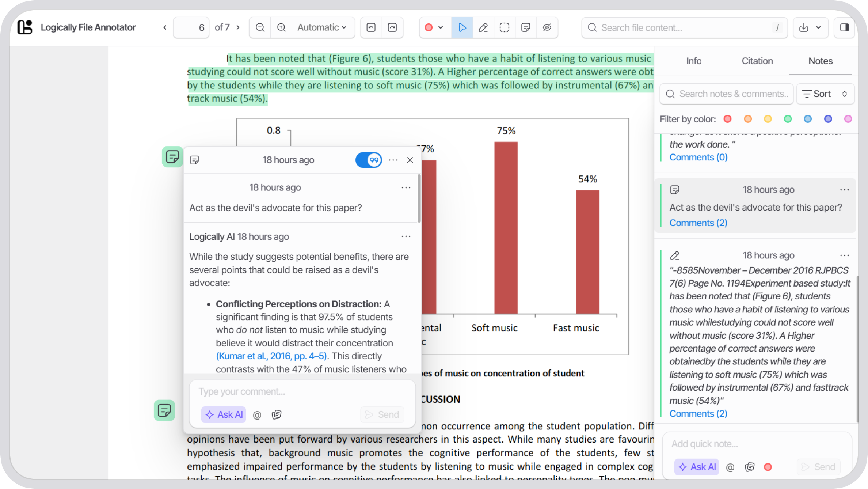Click Ask AI in the popup comment box
Viewport: 868px width, 489px height.
(x=224, y=414)
